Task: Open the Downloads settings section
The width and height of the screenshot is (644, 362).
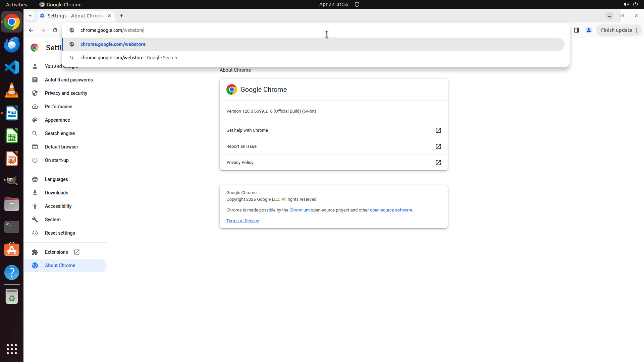Action: (x=56, y=193)
